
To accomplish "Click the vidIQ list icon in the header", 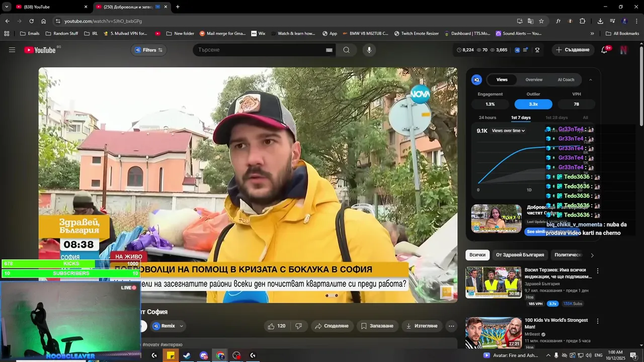I will coord(526,50).
